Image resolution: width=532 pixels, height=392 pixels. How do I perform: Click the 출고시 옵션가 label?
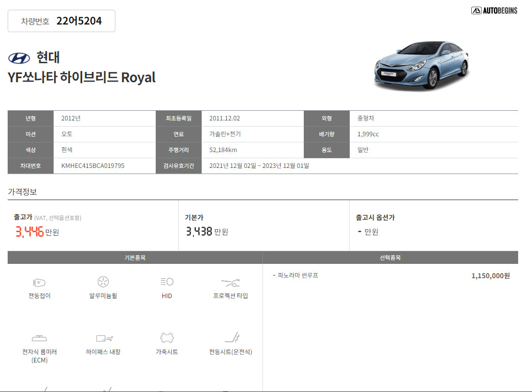(375, 217)
